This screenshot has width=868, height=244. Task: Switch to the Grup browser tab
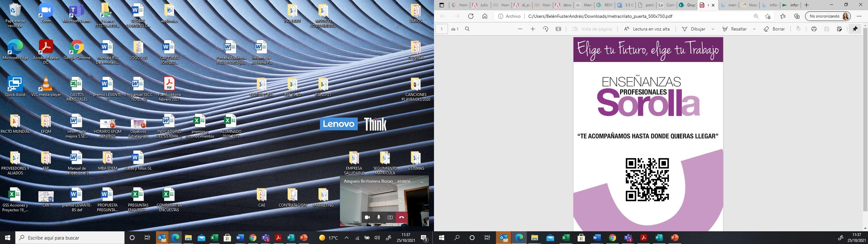[686, 5]
